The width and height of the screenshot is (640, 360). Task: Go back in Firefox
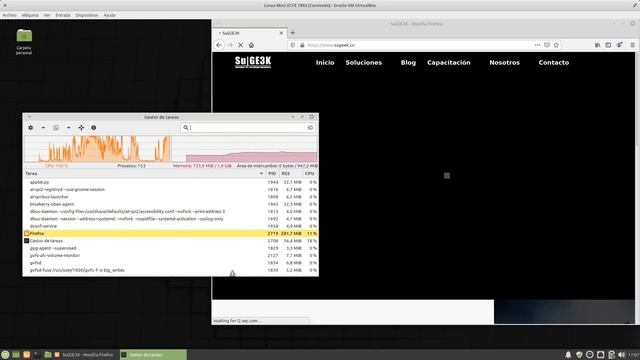pyautogui.click(x=219, y=45)
